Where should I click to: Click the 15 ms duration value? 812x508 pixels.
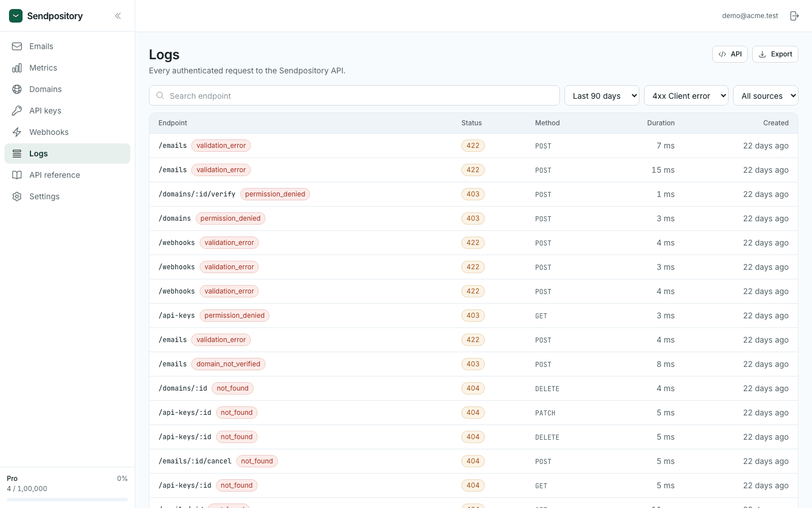pos(663,170)
